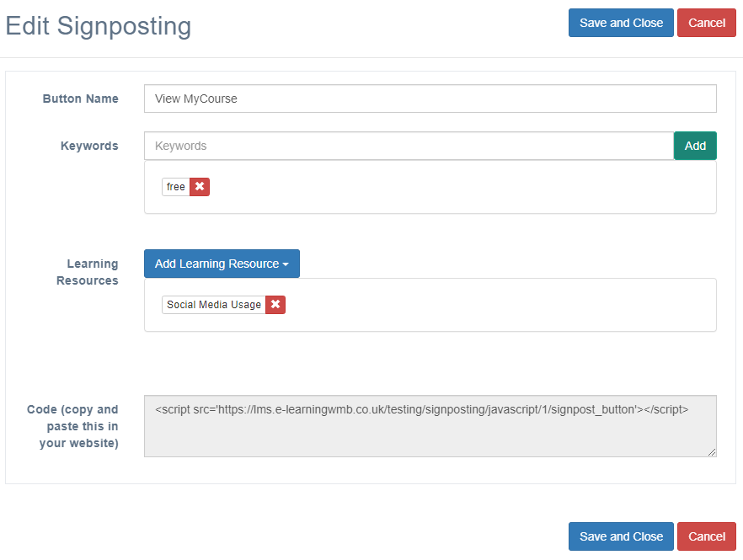
Task: Select the Social Media Usage label
Action: tap(214, 305)
